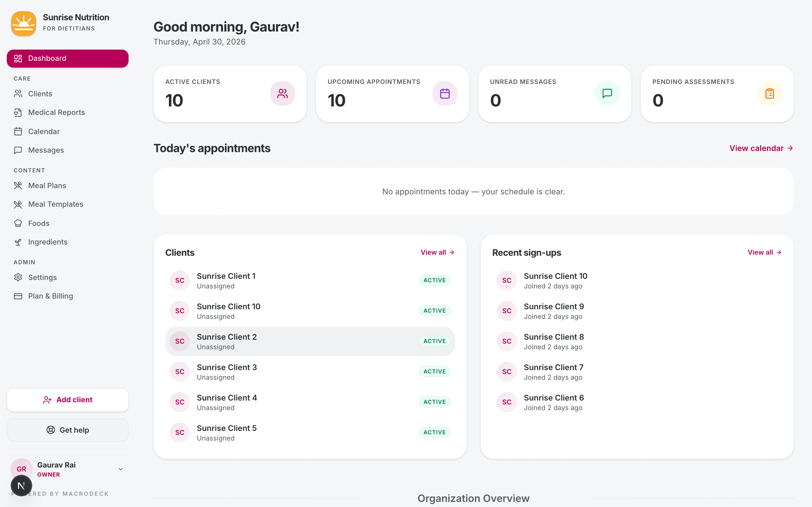Click the Active Clients people icon

[282, 94]
